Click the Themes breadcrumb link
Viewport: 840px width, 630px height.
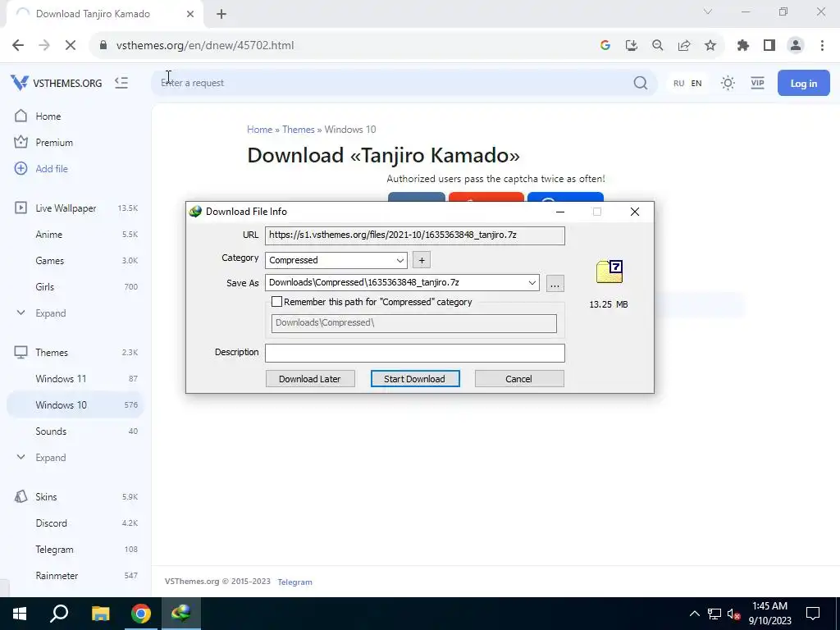299,130
